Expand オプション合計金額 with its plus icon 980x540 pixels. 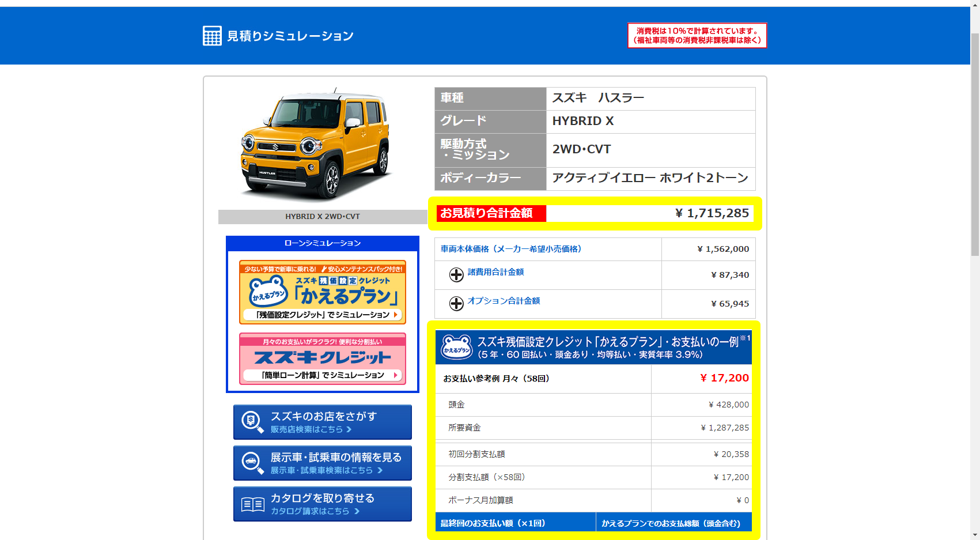(x=456, y=304)
